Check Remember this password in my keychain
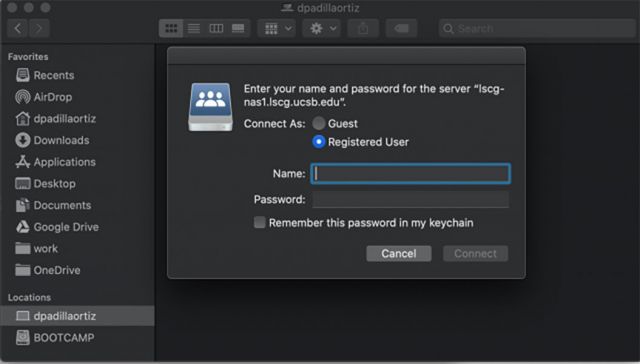 (x=260, y=222)
